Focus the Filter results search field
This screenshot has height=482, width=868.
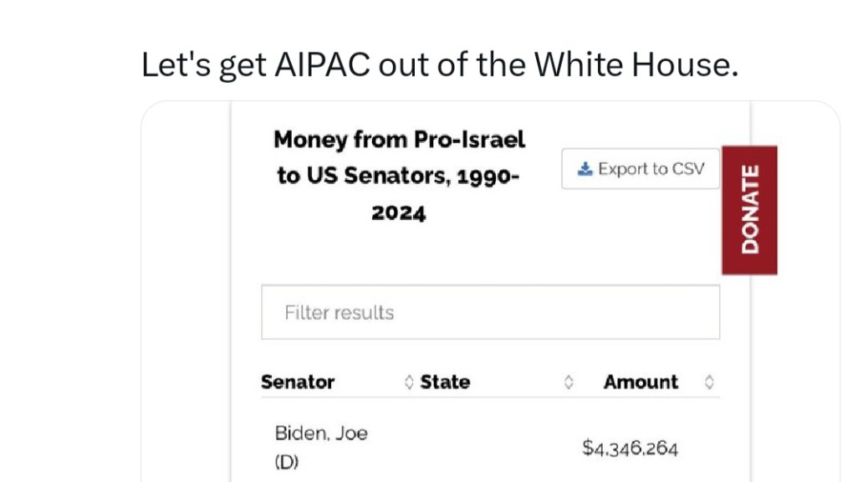point(490,312)
